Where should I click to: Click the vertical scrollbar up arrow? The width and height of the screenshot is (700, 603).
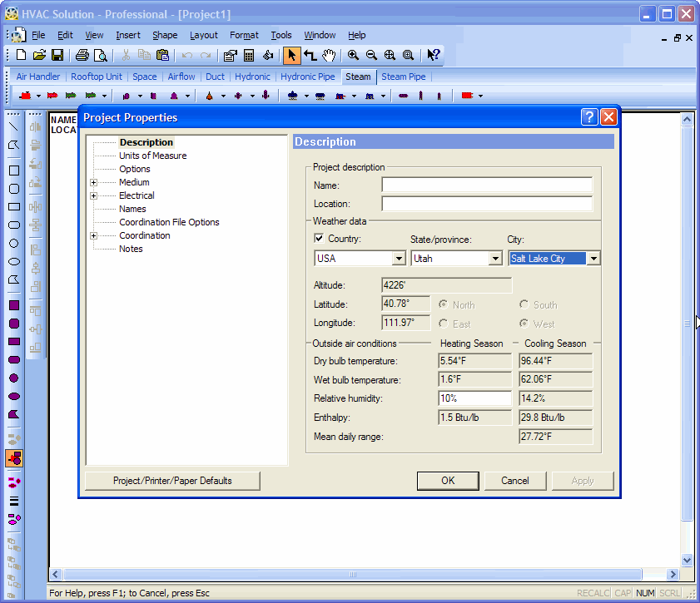pyautogui.click(x=687, y=119)
